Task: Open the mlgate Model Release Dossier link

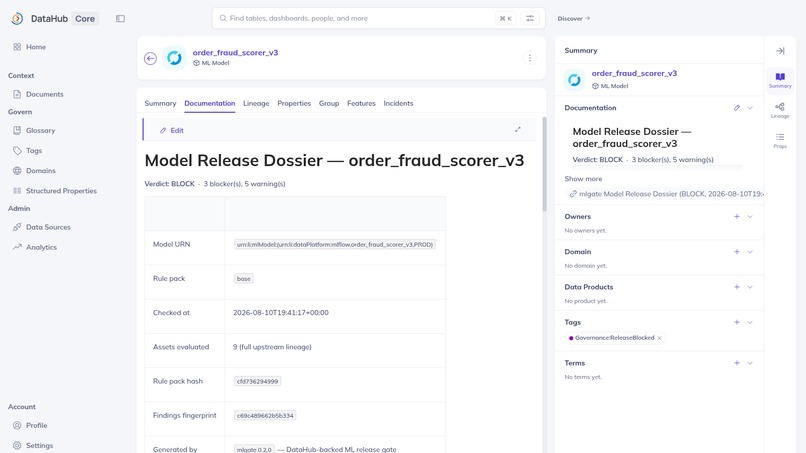Action: 667,194
